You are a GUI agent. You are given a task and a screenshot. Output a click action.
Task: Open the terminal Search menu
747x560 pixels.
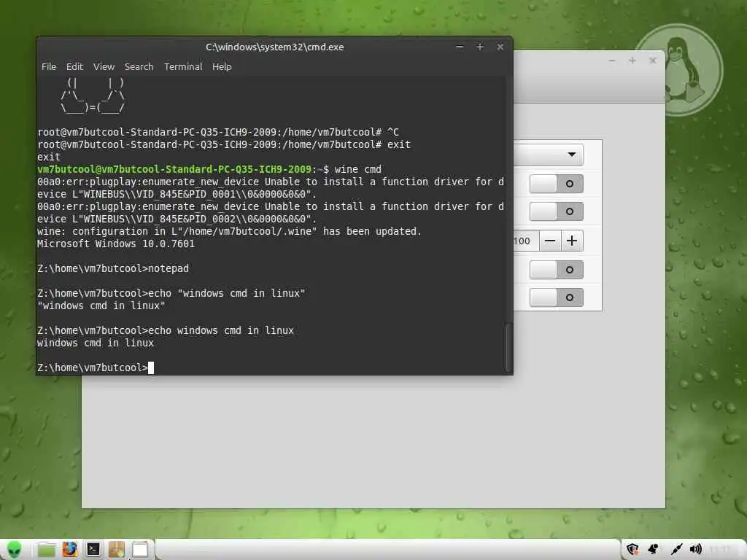139,66
